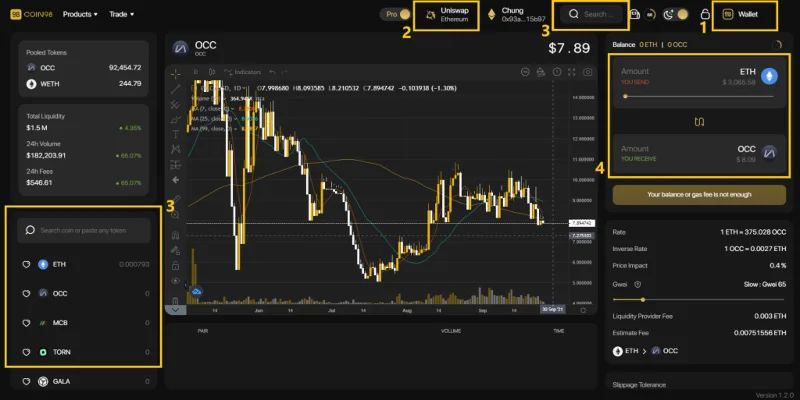Select ETH in the token list
Screen dimensions: 800x400
click(84, 265)
